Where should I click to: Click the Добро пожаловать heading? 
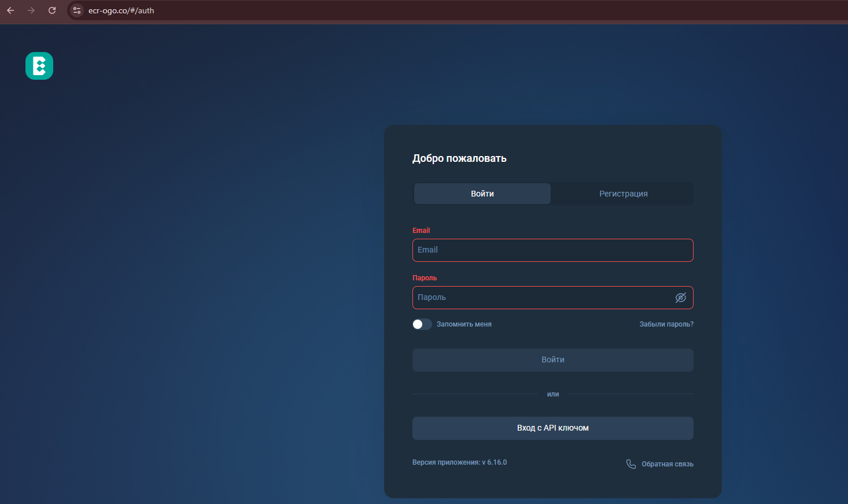(x=459, y=158)
